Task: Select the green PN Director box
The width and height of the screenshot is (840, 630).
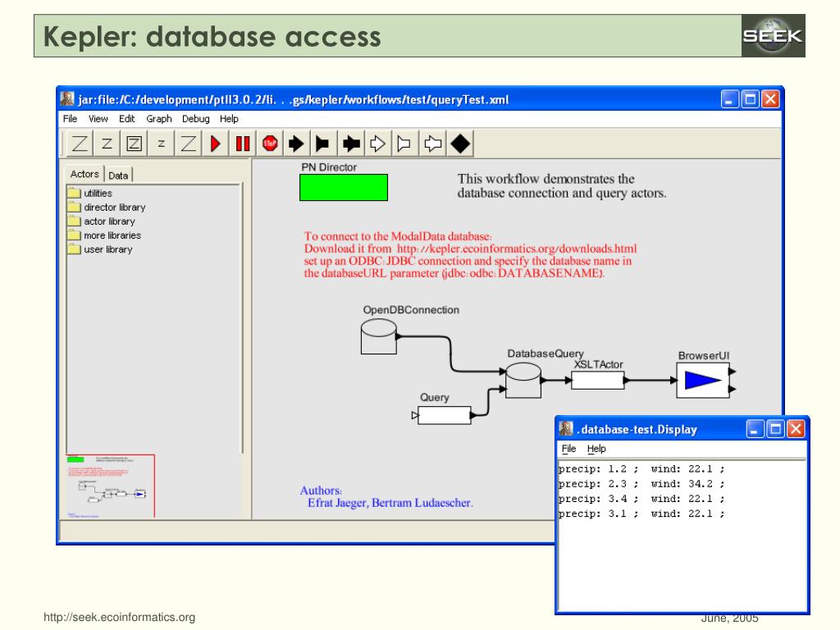Action: pos(344,188)
